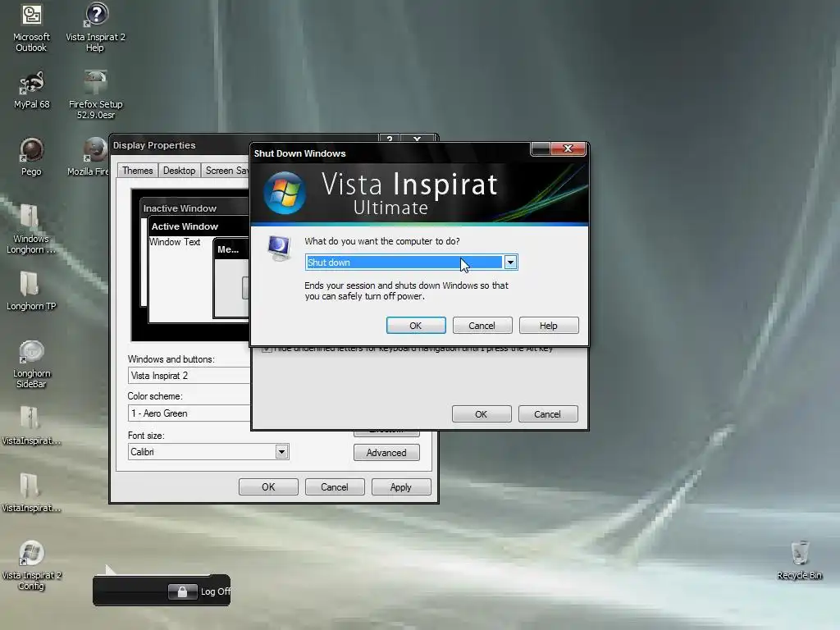Select the Longhorn TP folder icon
The image size is (840, 630).
(x=30, y=291)
